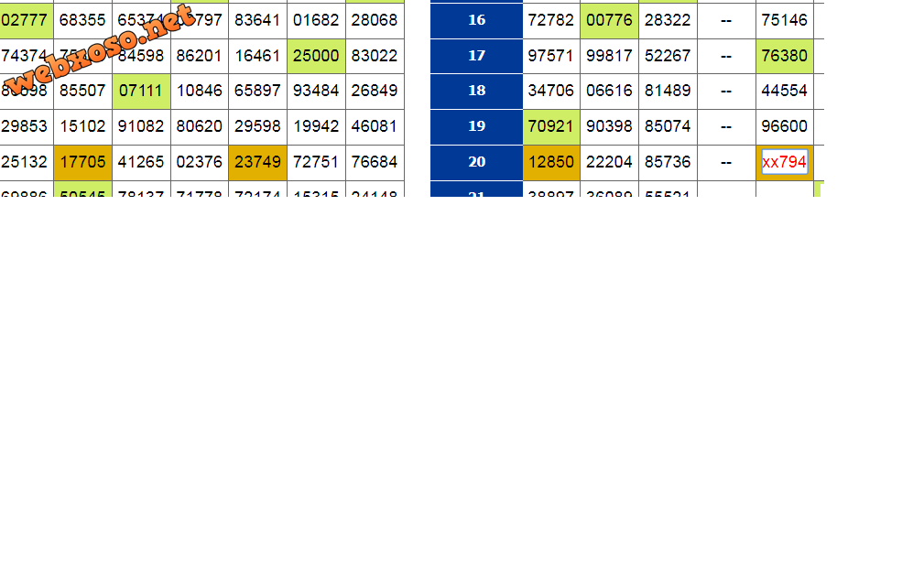Click the cell with 01682
Viewport: 924px width, 562px height.
(x=316, y=21)
